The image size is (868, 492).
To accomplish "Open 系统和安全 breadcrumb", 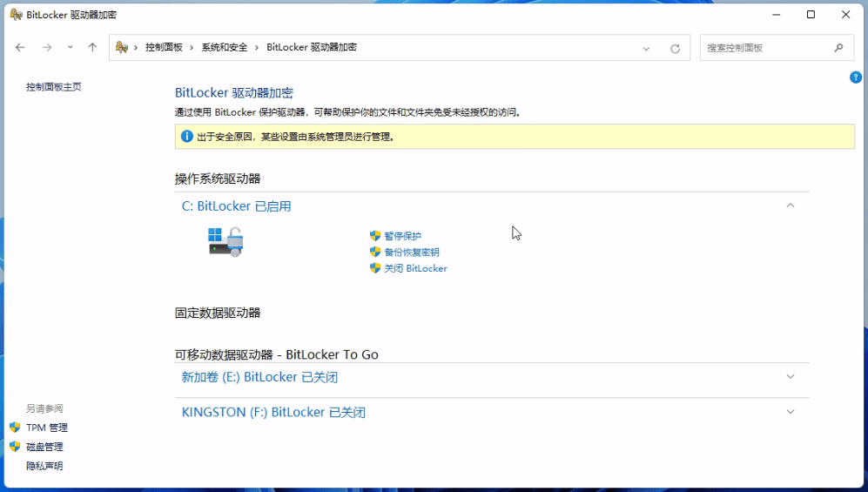I will tap(225, 48).
